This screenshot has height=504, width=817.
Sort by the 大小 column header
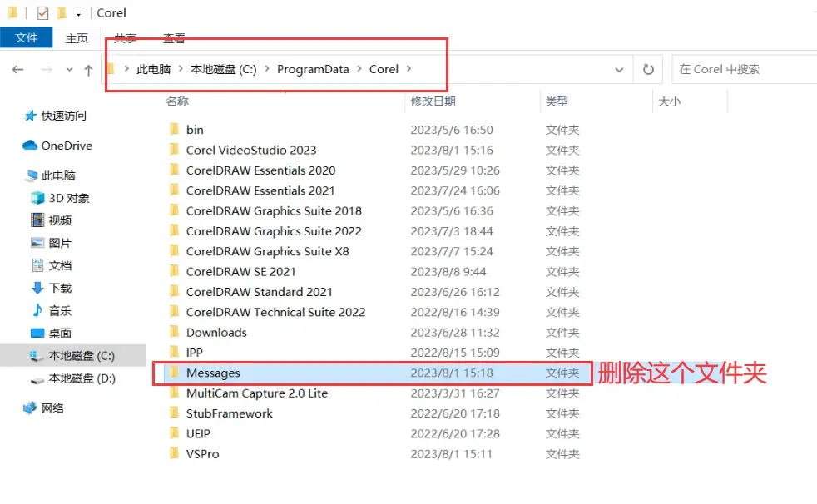click(670, 101)
